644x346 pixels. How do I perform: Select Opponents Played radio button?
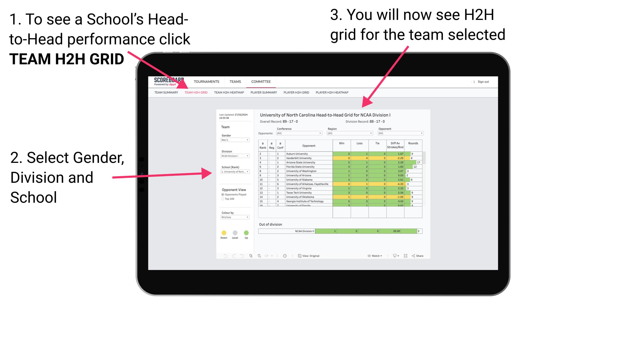pyautogui.click(x=219, y=194)
